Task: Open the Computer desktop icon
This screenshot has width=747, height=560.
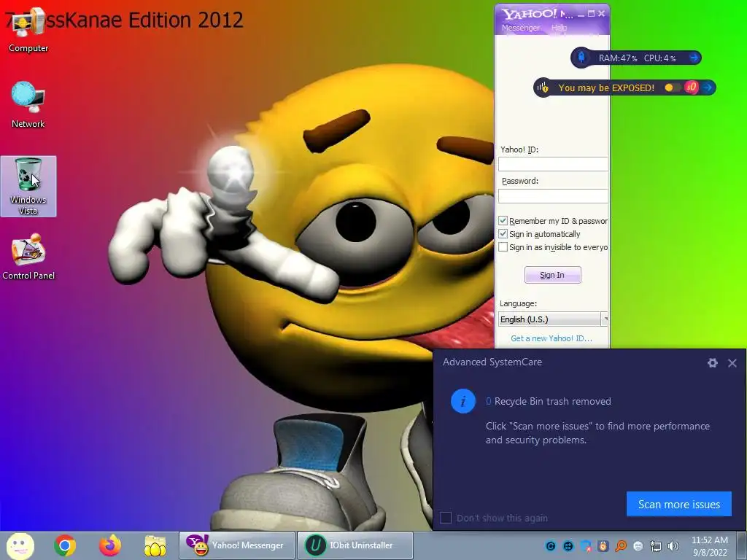Action: click(28, 29)
